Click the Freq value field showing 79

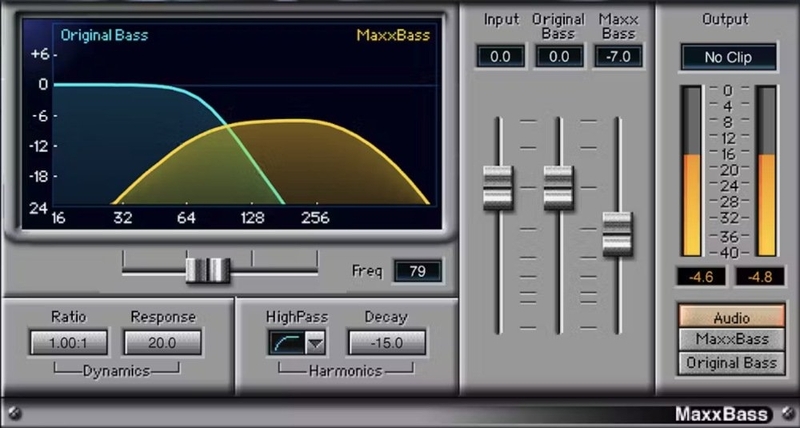(417, 271)
